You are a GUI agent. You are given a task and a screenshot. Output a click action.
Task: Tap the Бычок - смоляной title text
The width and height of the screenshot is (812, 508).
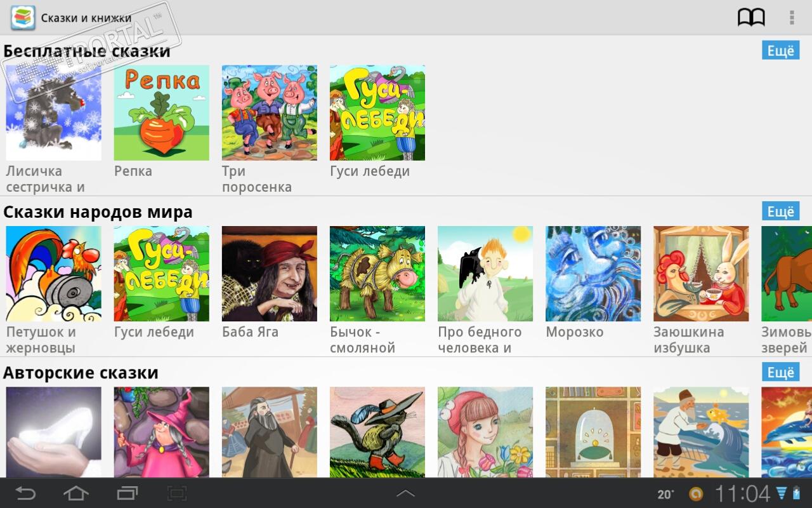[363, 340]
